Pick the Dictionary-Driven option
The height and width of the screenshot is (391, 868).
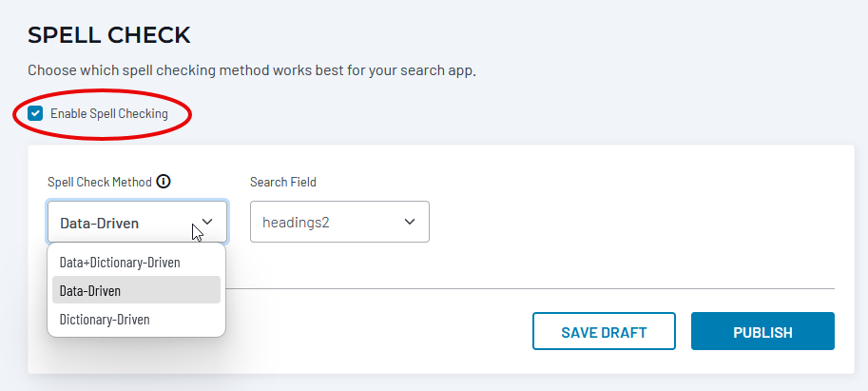(105, 320)
